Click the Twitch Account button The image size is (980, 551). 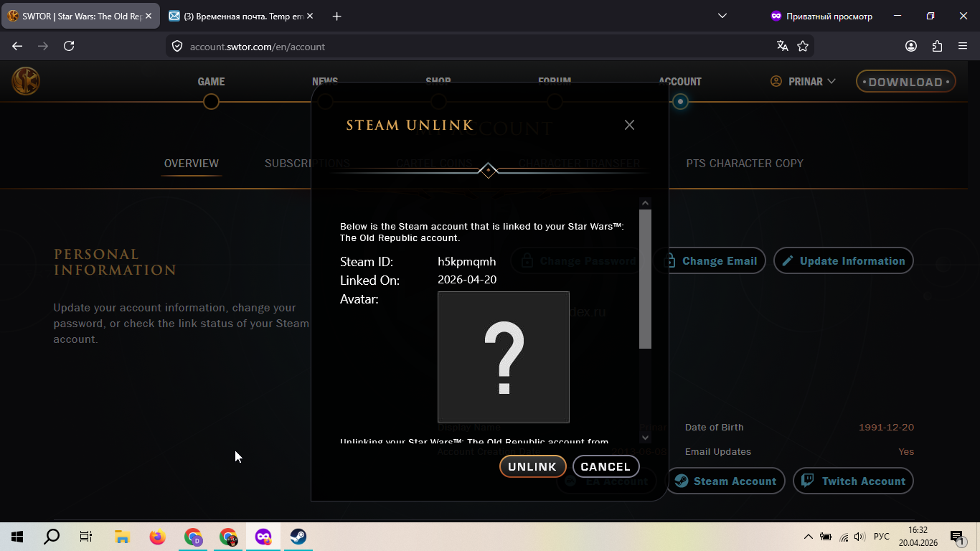tap(853, 481)
